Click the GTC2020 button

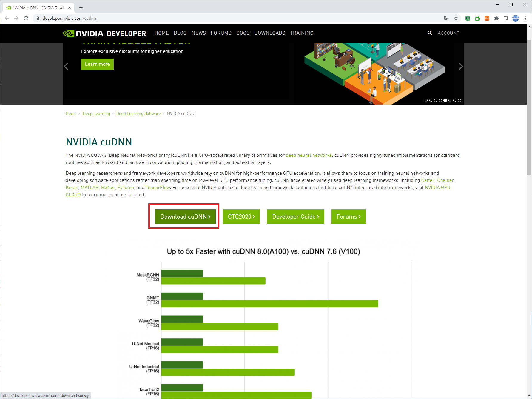(241, 217)
